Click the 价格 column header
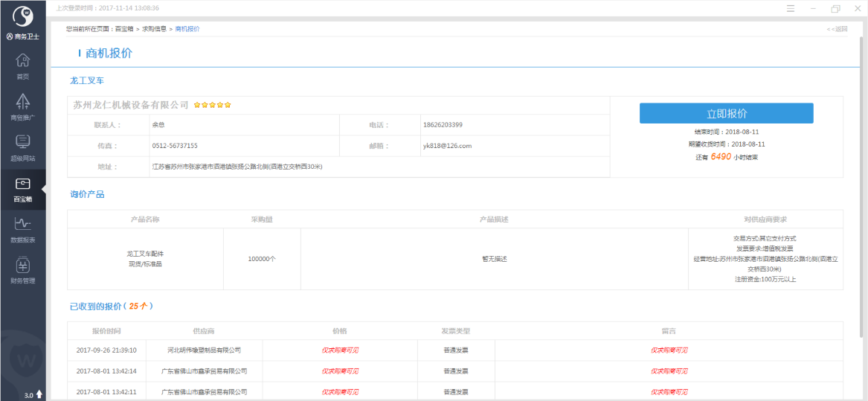The width and height of the screenshot is (868, 401). [x=340, y=330]
